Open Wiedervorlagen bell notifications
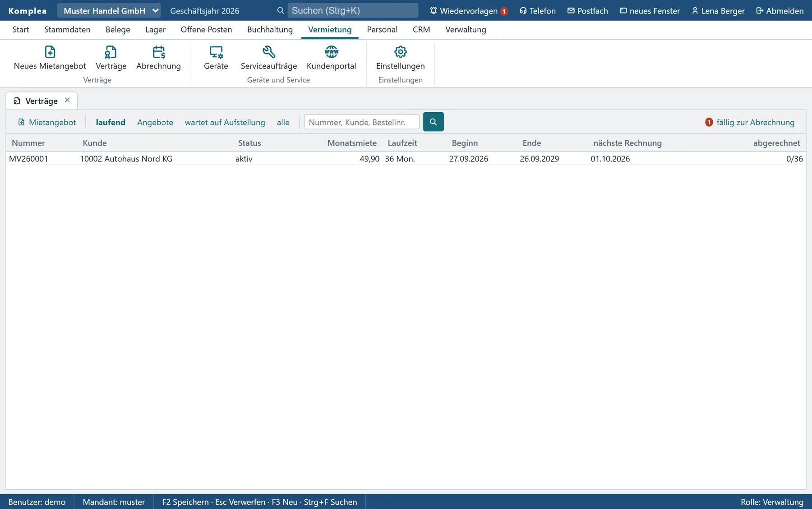Viewport: 812px width, 509px height. point(468,11)
